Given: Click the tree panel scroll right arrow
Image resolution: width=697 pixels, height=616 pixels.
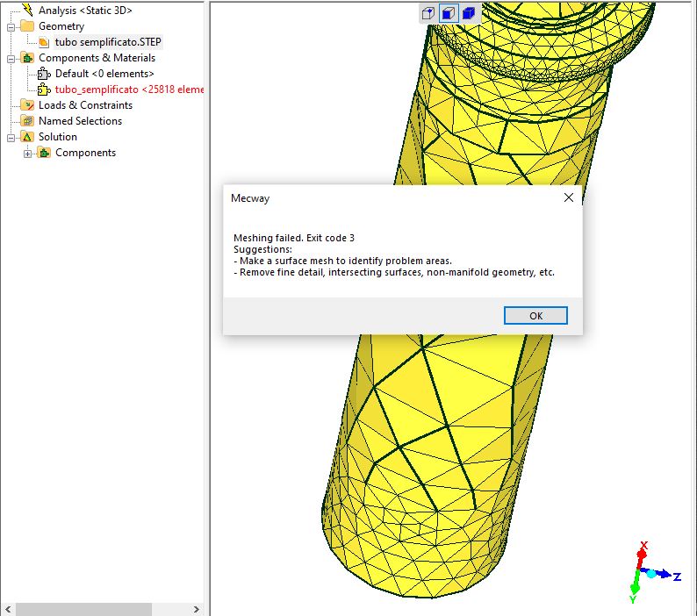Looking at the screenshot, I should click(x=197, y=609).
